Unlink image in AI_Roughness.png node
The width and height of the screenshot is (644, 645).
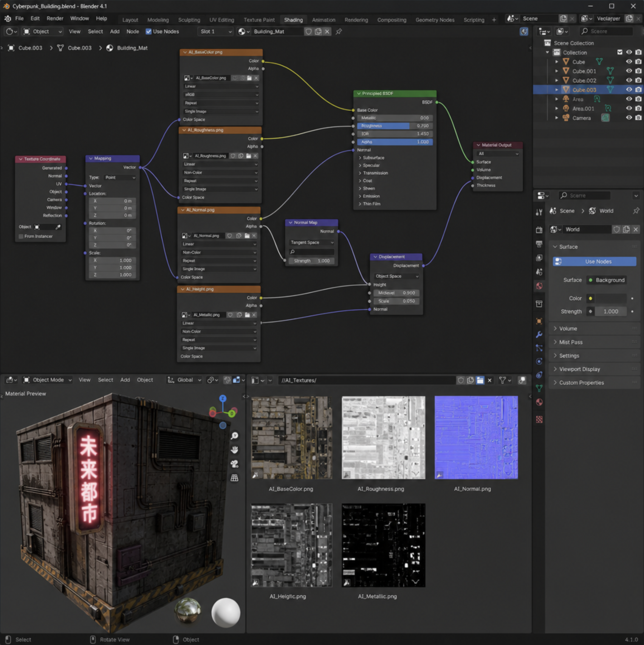click(x=255, y=156)
